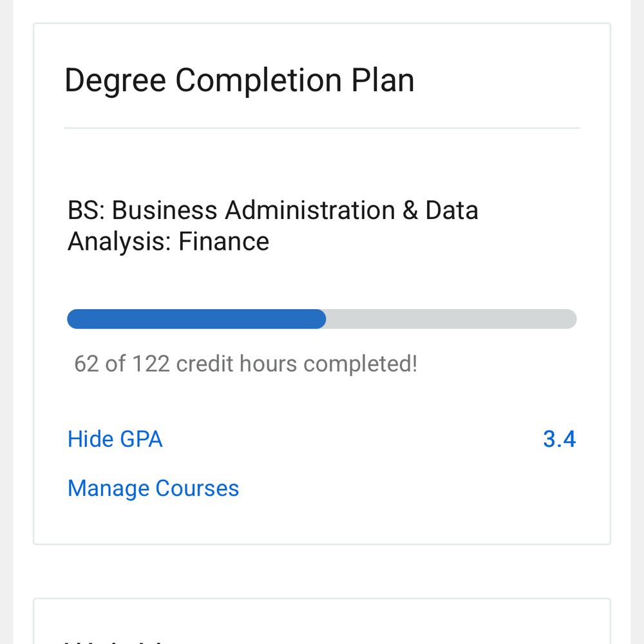Click the right end of the progress bar
This screenshot has height=644, width=644.
coord(569,319)
